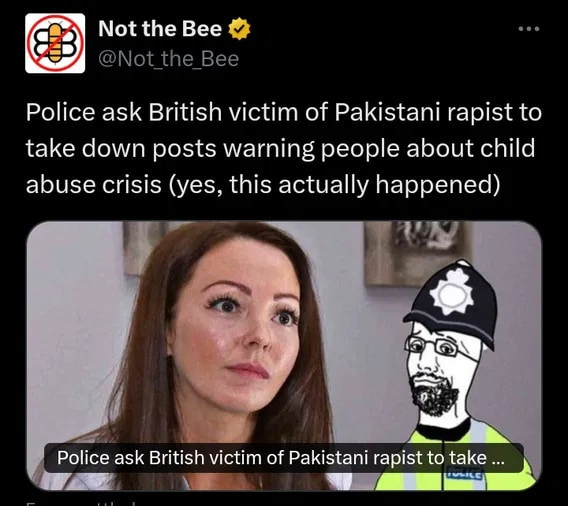568x506 pixels.
Task: Open the Not the Bee display name
Action: (160, 29)
